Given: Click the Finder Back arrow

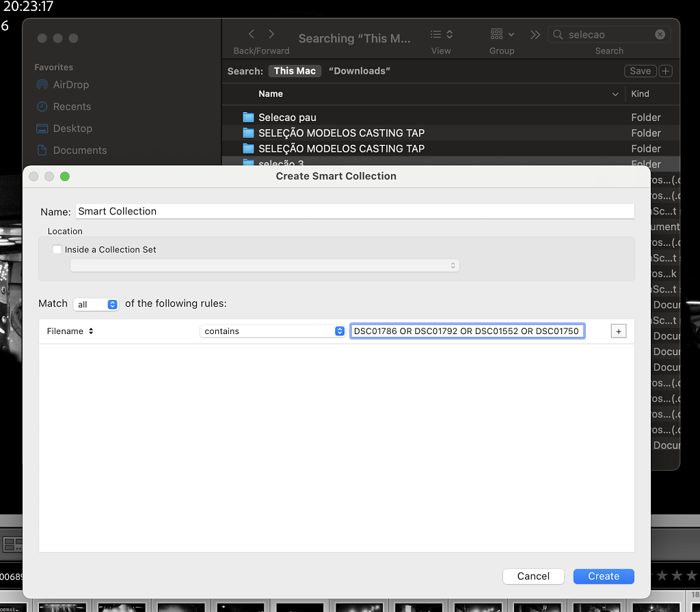Looking at the screenshot, I should 252,34.
